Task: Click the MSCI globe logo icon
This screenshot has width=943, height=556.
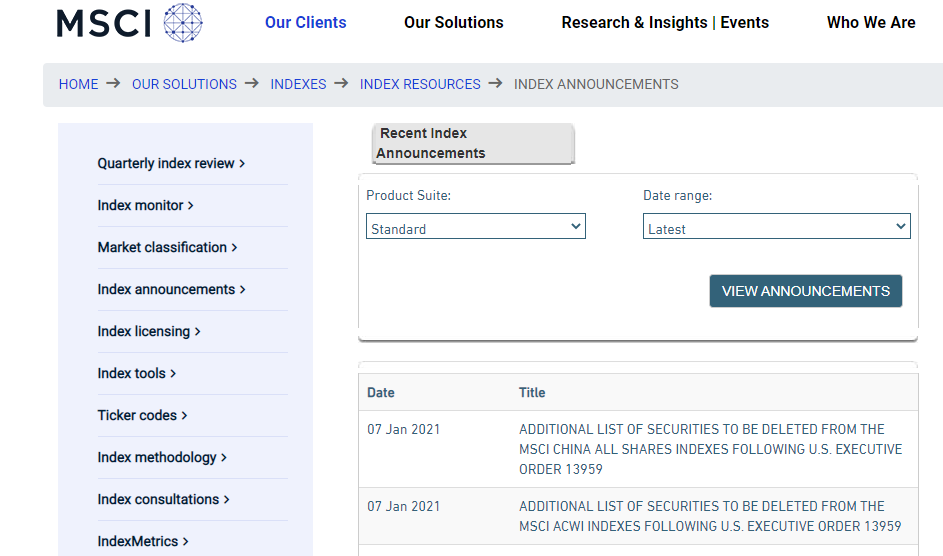Action: 182,22
